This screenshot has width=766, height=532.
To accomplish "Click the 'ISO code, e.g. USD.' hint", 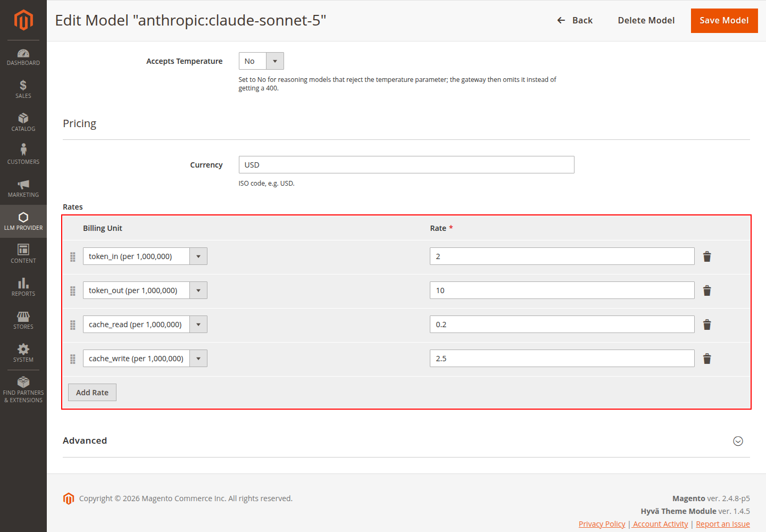I will (267, 184).
